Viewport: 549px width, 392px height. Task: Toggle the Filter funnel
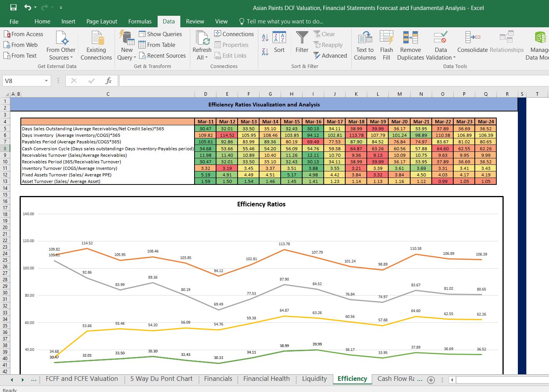pyautogui.click(x=302, y=42)
